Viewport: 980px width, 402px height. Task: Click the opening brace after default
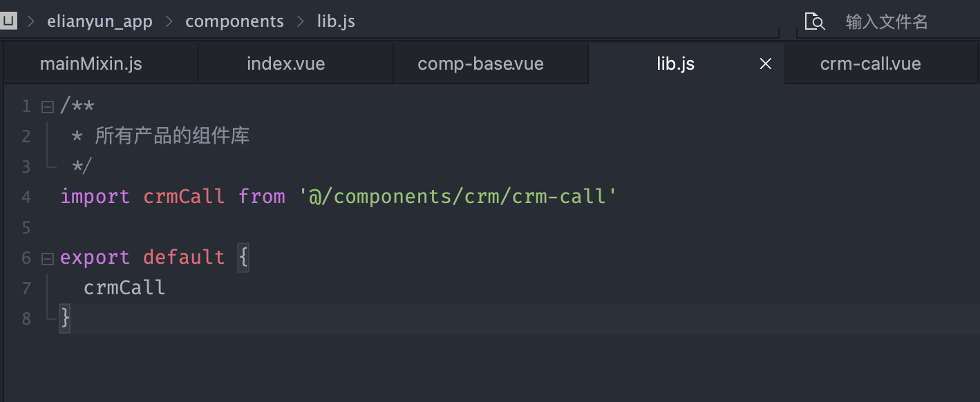243,258
